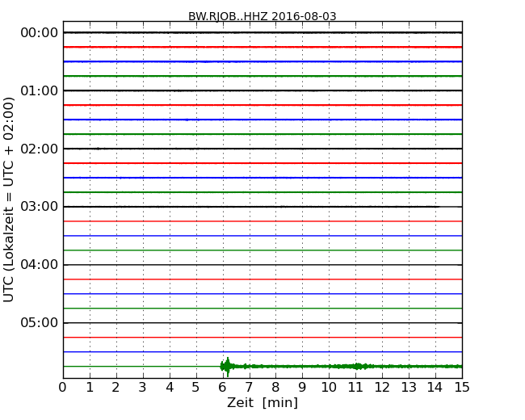Click the x-axis tick label 9
Image resolution: width=525 pixels, height=420 pixels.
point(302,388)
